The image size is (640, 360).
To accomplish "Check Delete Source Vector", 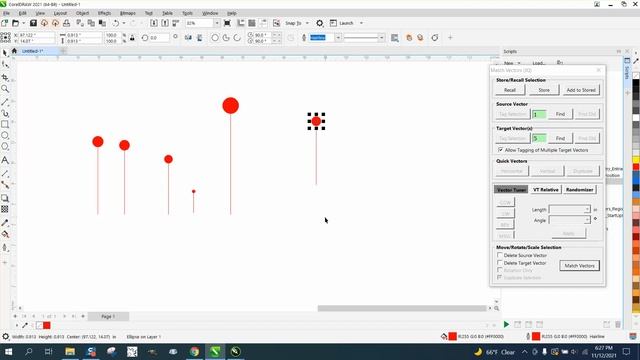I will (x=500, y=255).
